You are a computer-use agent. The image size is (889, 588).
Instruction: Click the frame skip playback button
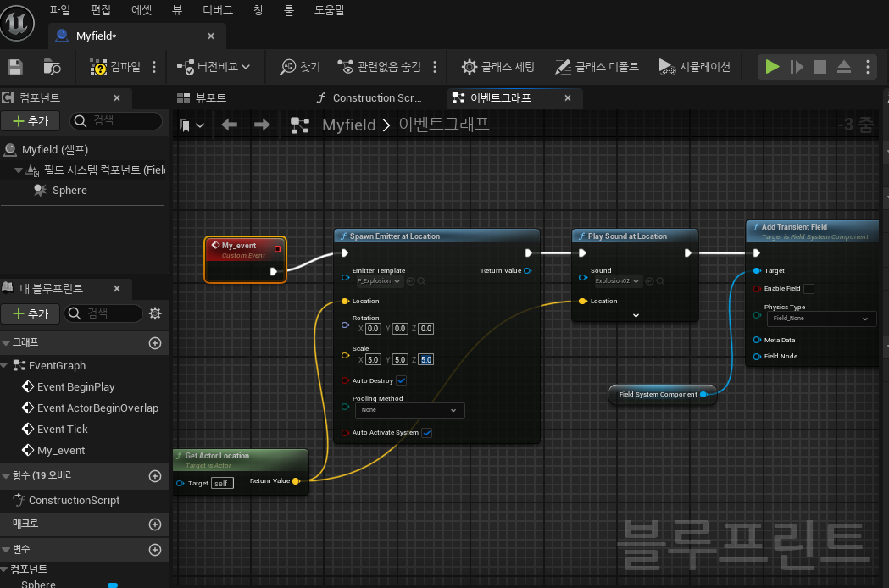(x=797, y=67)
